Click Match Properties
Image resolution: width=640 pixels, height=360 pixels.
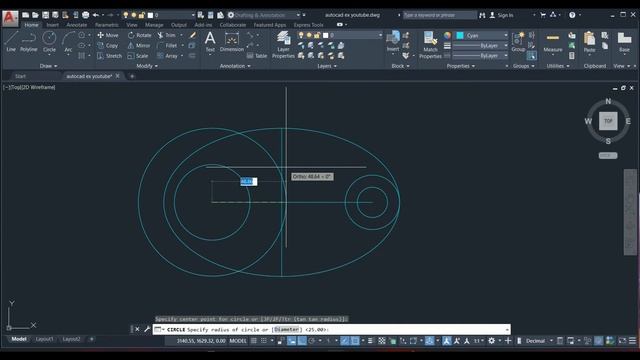(430, 45)
